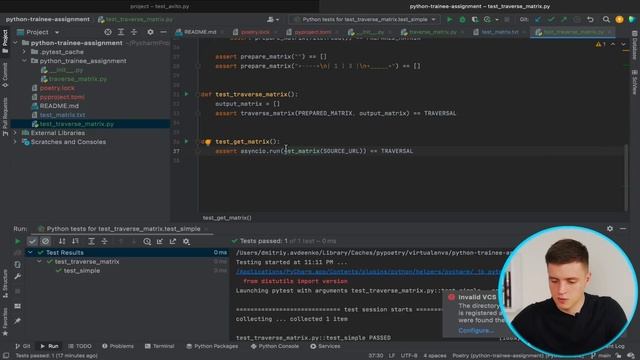Image resolution: width=640 pixels, height=360 pixels.
Task: Open Commit side tool window
Action: 5,75
